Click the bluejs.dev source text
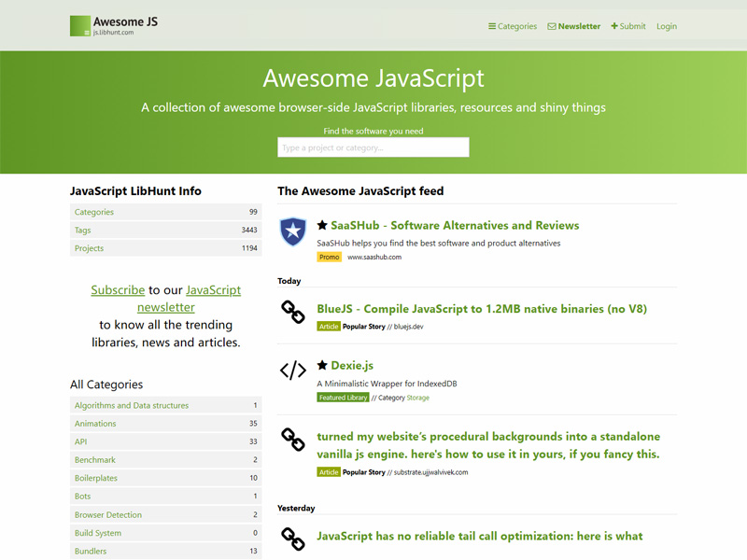747x560 pixels. 408,327
